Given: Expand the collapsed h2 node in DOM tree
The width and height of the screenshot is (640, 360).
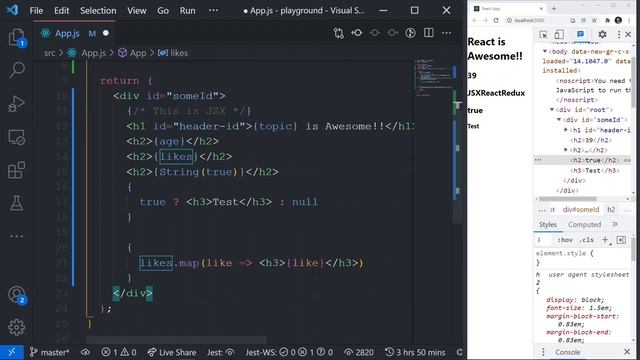Looking at the screenshot, I should pyautogui.click(x=566, y=150).
